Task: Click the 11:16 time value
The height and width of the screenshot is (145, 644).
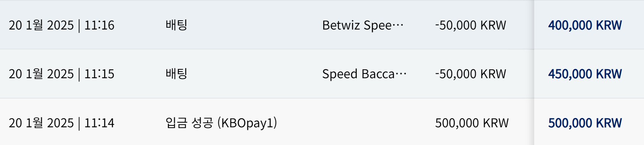Action: [x=99, y=25]
